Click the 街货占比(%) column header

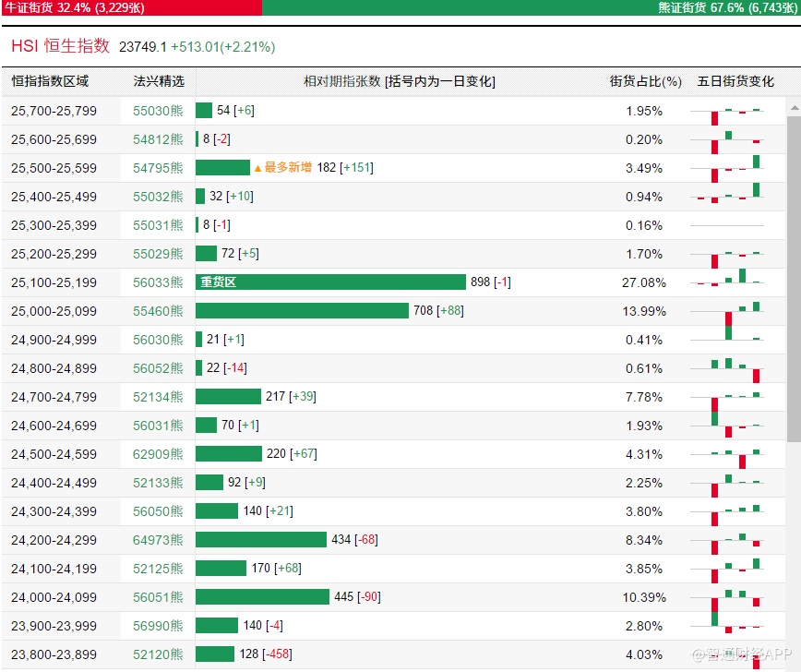click(645, 81)
